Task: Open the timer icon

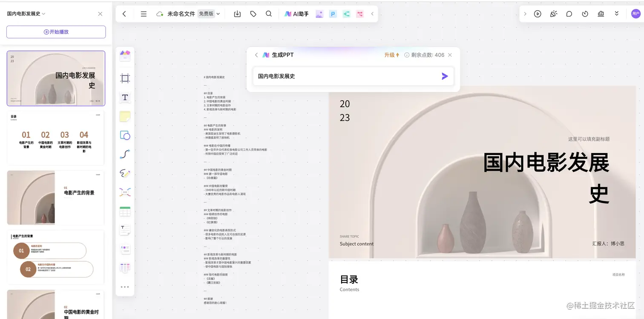Action: click(585, 14)
